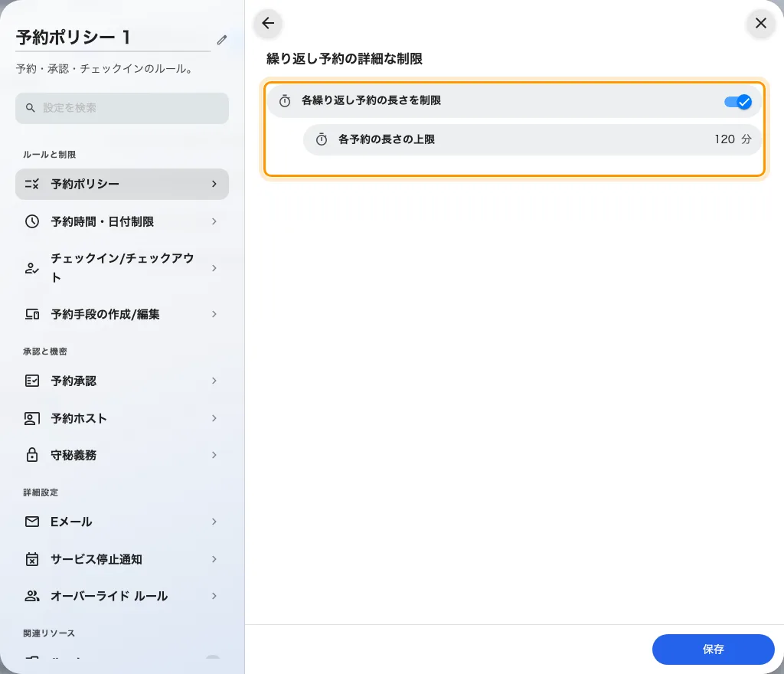
Task: Click the check-in person icon
Action: point(32,268)
